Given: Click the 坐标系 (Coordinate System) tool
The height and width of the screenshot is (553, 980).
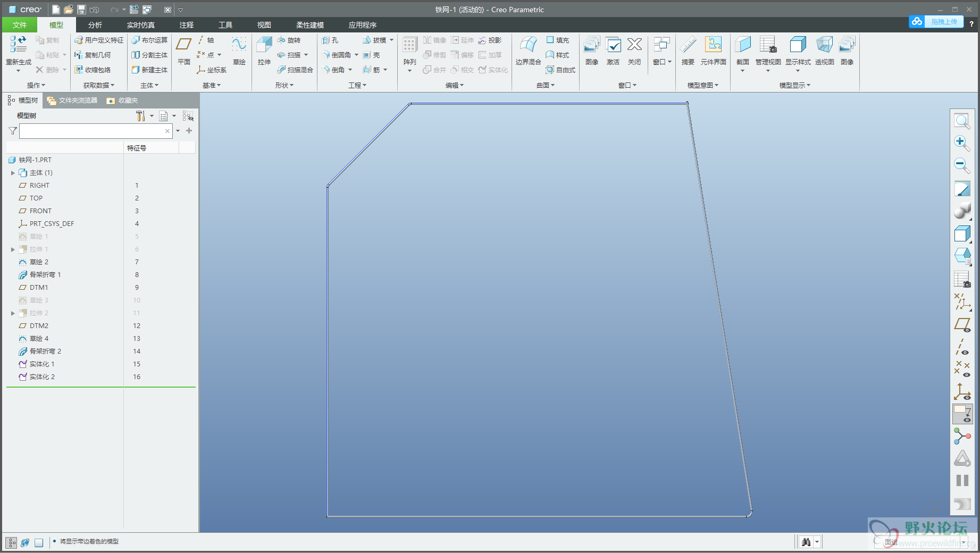Looking at the screenshot, I should click(212, 70).
